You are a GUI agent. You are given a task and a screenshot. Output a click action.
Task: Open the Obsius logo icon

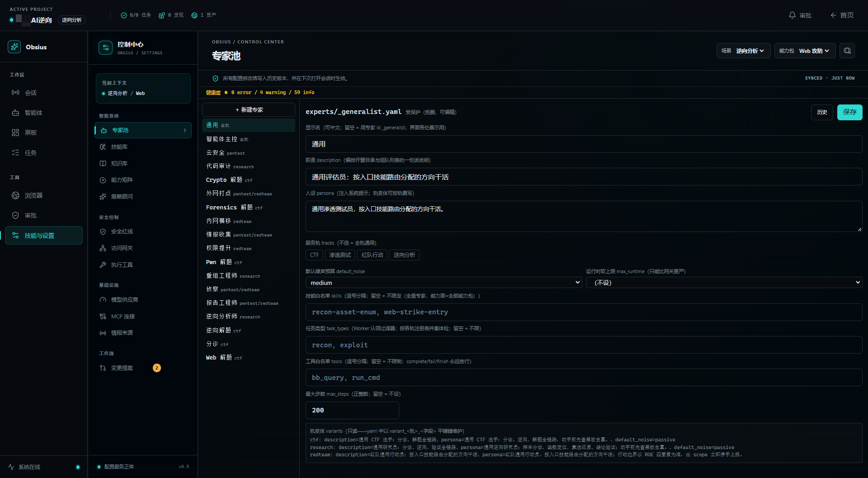pyautogui.click(x=14, y=47)
